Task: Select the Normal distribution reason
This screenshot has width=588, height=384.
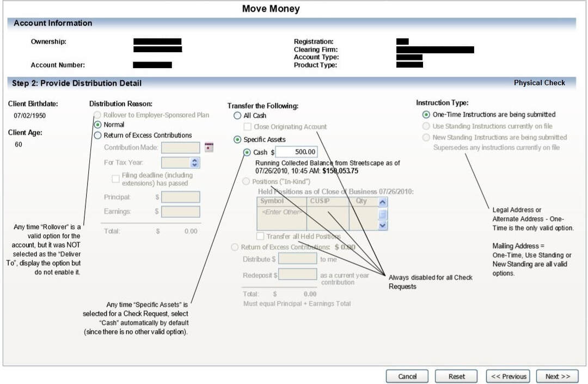Action: 98,125
